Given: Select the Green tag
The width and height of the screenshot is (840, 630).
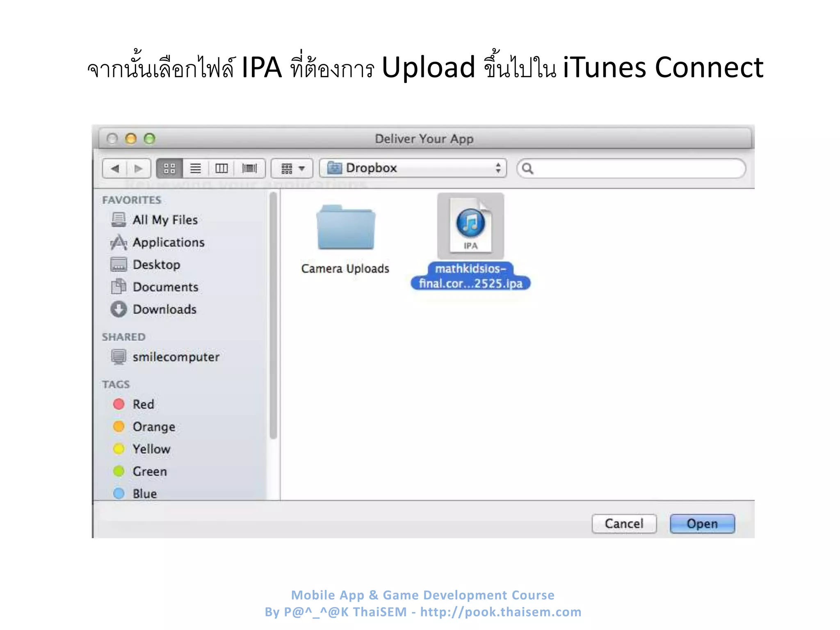Looking at the screenshot, I should tap(140, 471).
